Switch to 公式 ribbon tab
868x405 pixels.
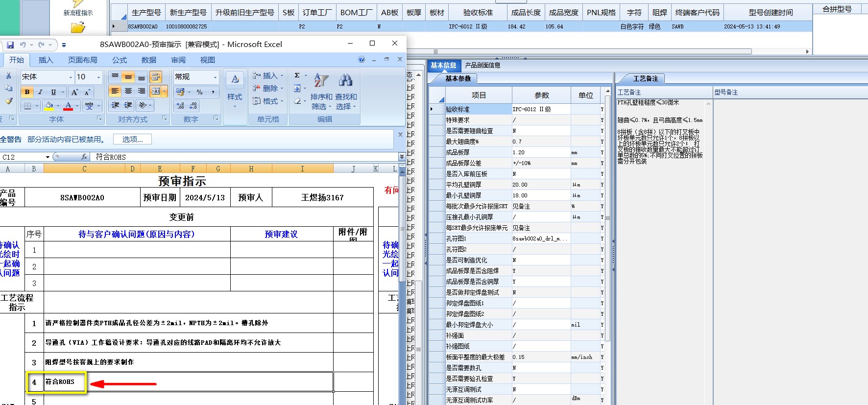[x=120, y=60]
